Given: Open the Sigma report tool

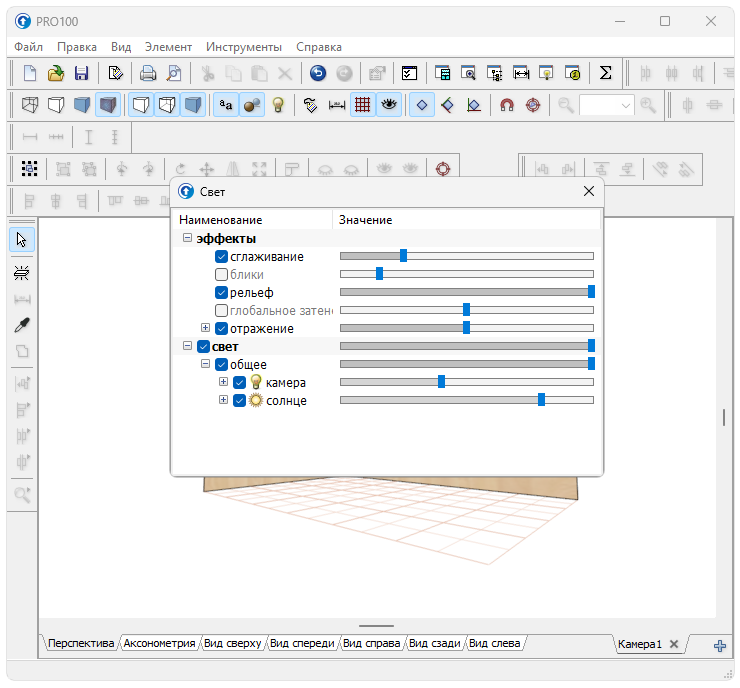Looking at the screenshot, I should click(x=605, y=73).
